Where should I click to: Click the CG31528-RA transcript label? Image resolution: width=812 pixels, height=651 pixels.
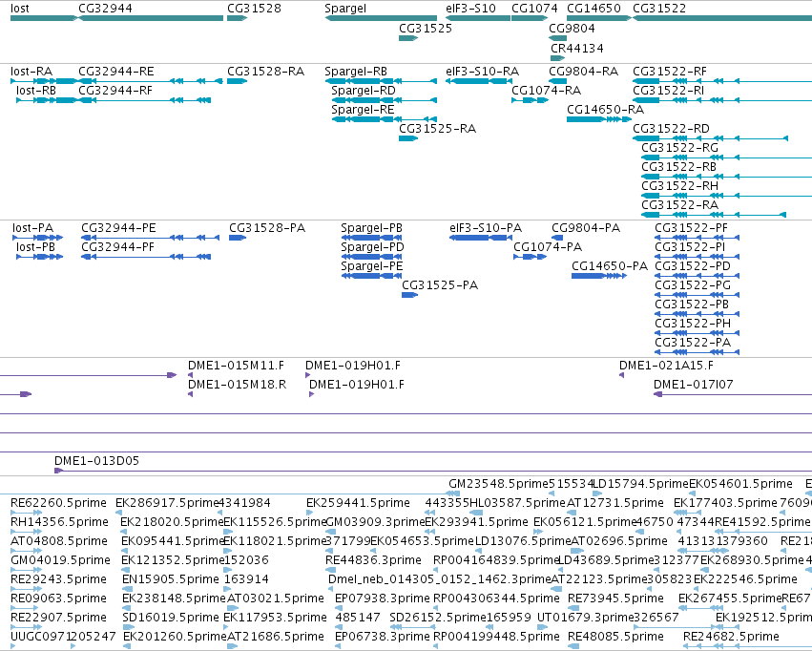point(265,72)
